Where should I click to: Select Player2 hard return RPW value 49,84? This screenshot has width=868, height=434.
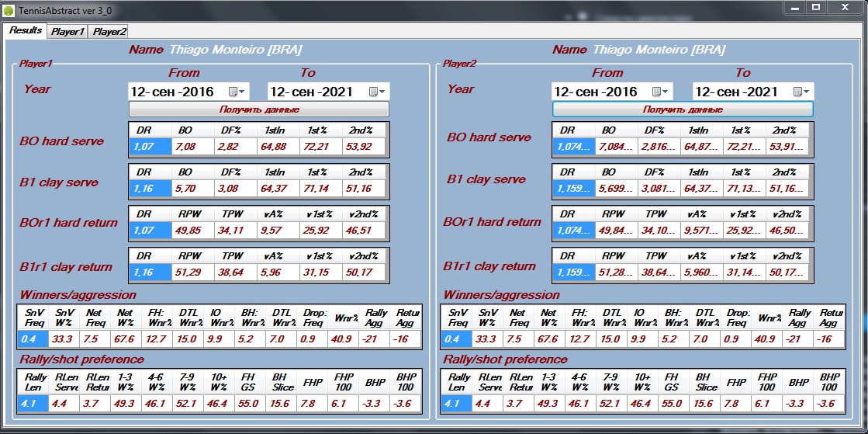(616, 231)
